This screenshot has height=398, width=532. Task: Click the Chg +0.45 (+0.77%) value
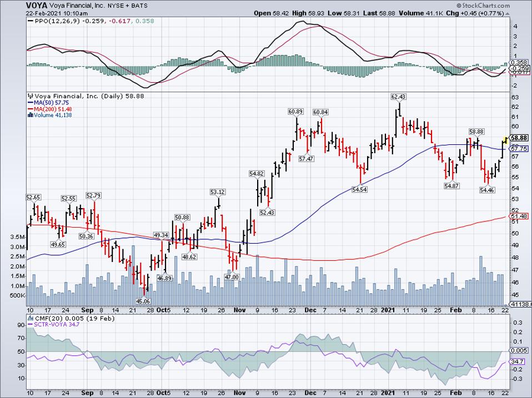coord(475,13)
